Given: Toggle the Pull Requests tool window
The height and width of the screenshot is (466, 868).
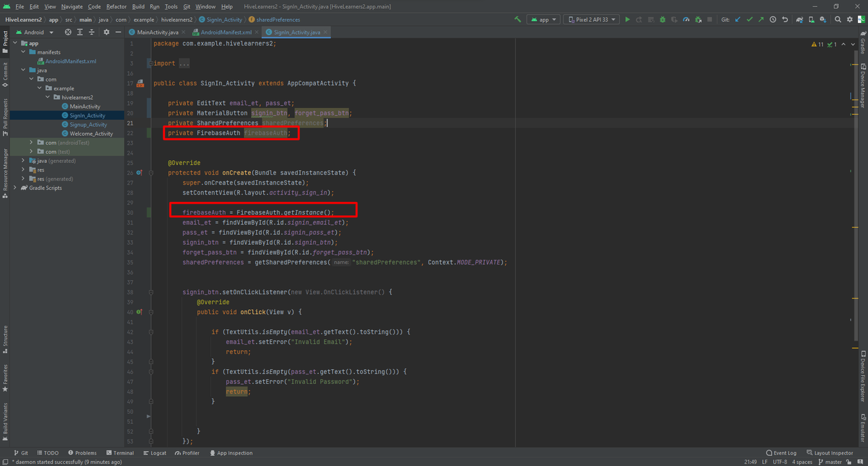Looking at the screenshot, I should (5, 117).
